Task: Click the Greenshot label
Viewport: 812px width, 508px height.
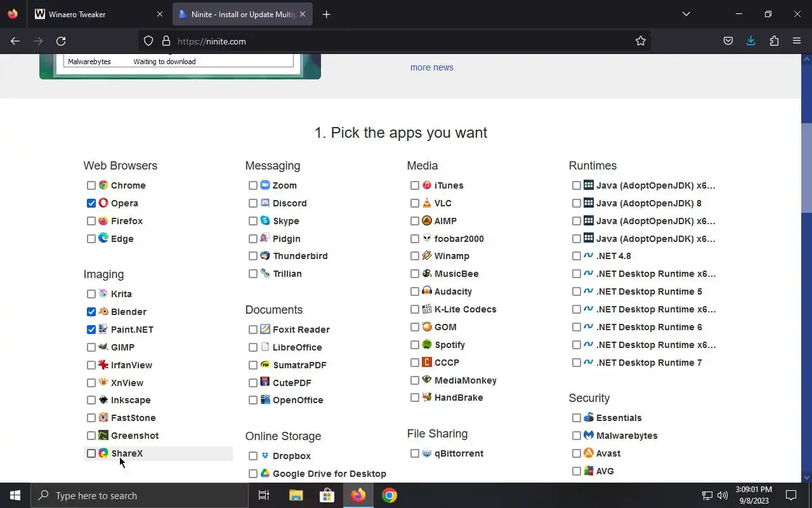Action: 135,436
